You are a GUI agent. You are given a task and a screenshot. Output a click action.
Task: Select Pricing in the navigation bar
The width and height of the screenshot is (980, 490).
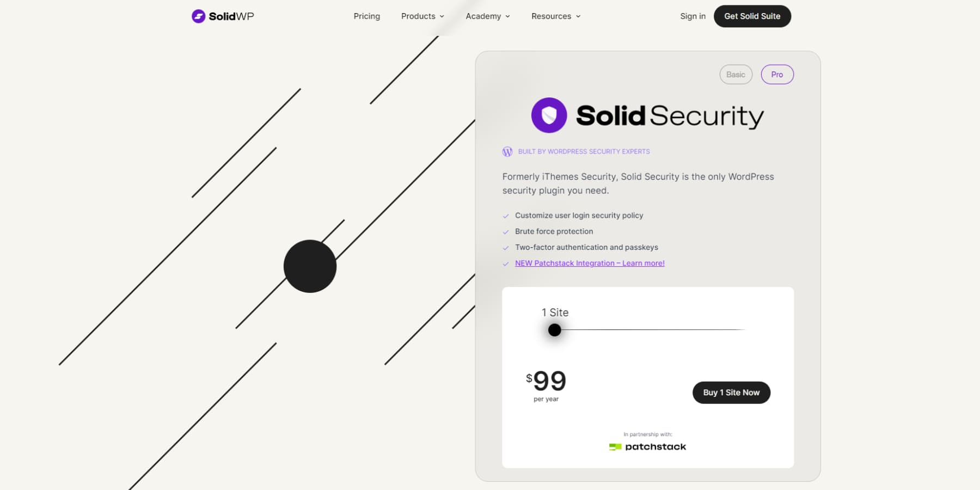[x=366, y=16]
